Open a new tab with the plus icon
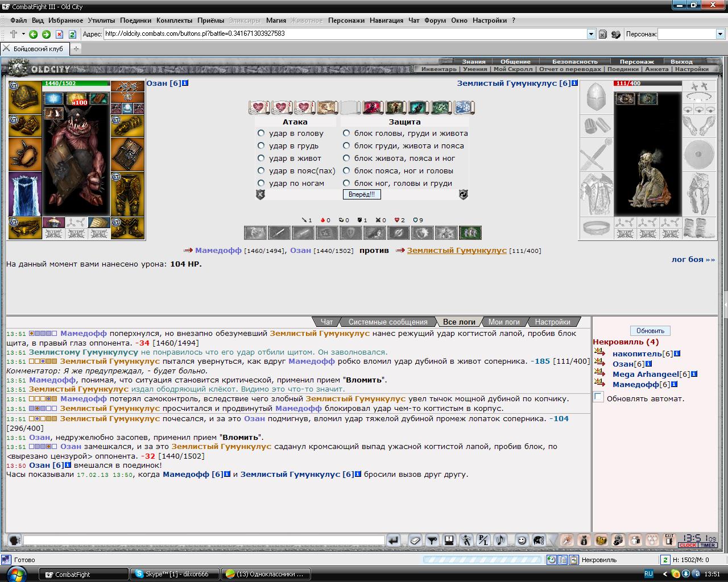728x582 pixels. click(x=76, y=48)
